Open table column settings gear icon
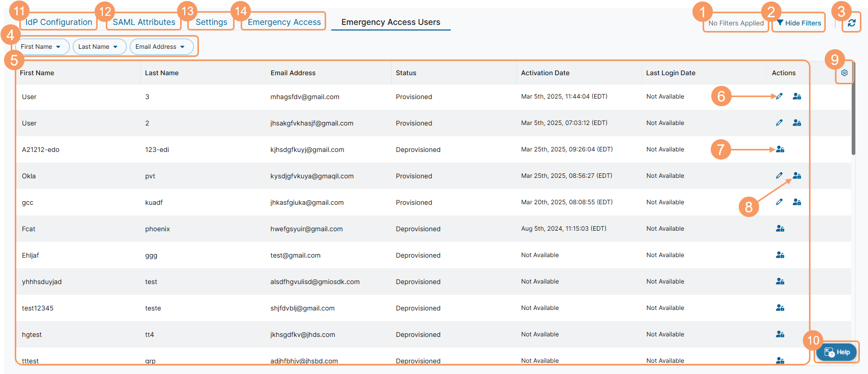 (x=844, y=73)
